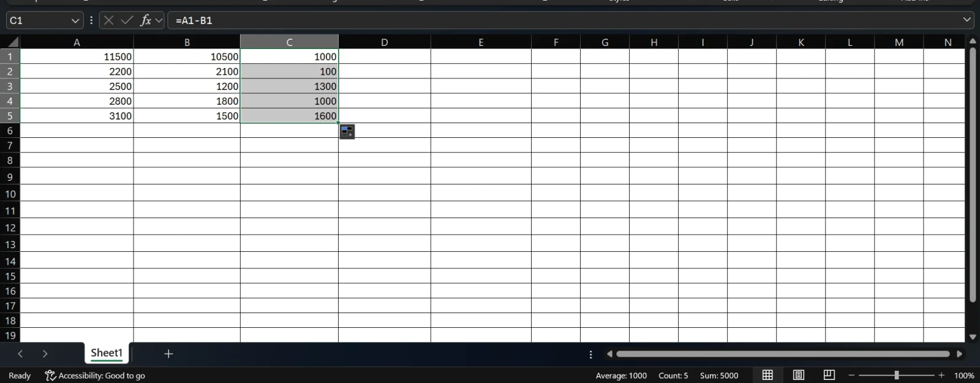Select row 19 header
The width and height of the screenshot is (980, 383).
[x=10, y=335]
